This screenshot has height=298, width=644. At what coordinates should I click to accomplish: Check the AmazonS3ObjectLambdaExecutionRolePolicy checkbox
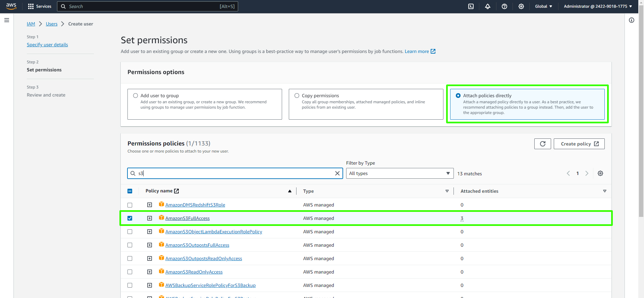click(x=130, y=232)
